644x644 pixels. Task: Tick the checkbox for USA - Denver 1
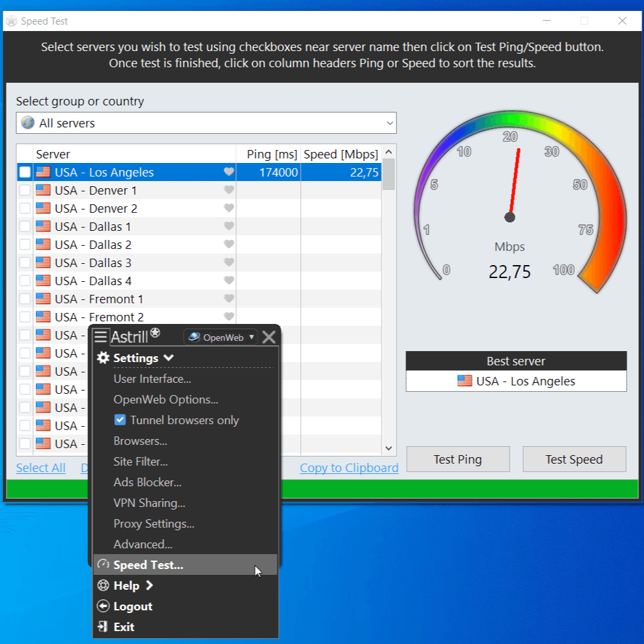pyautogui.click(x=25, y=190)
